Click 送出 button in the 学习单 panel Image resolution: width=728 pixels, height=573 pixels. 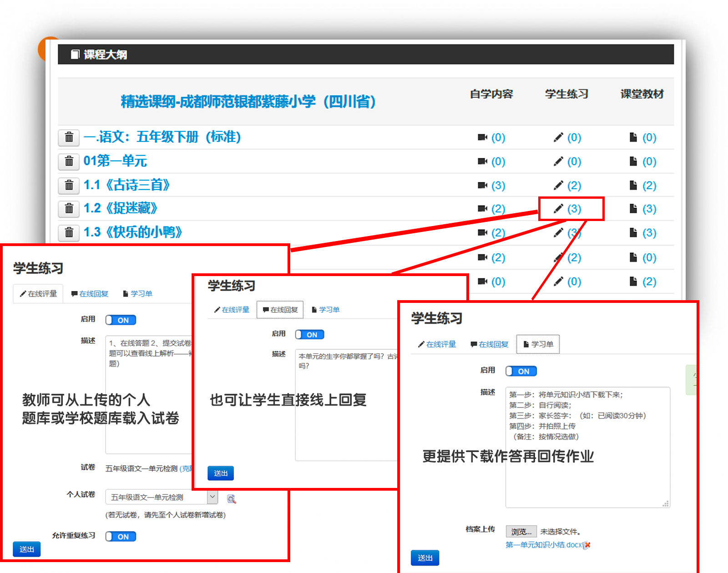coord(425,558)
